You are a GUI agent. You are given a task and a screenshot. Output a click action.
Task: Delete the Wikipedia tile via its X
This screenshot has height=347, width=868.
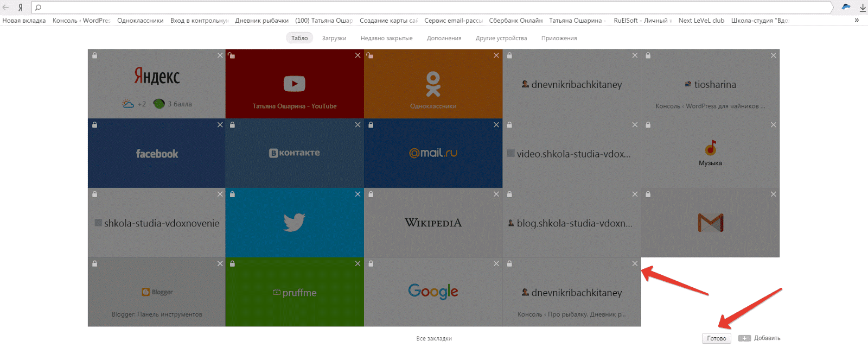pos(496,194)
